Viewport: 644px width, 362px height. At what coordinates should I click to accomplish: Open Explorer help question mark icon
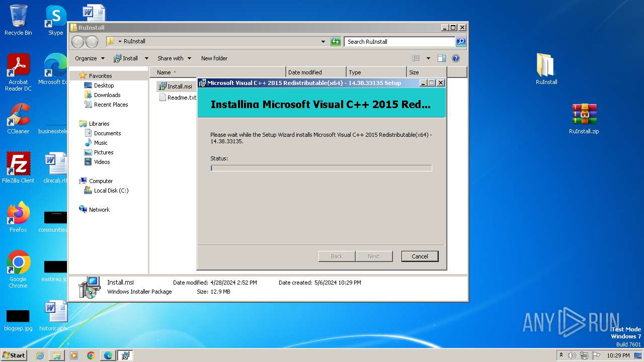pyautogui.click(x=456, y=58)
